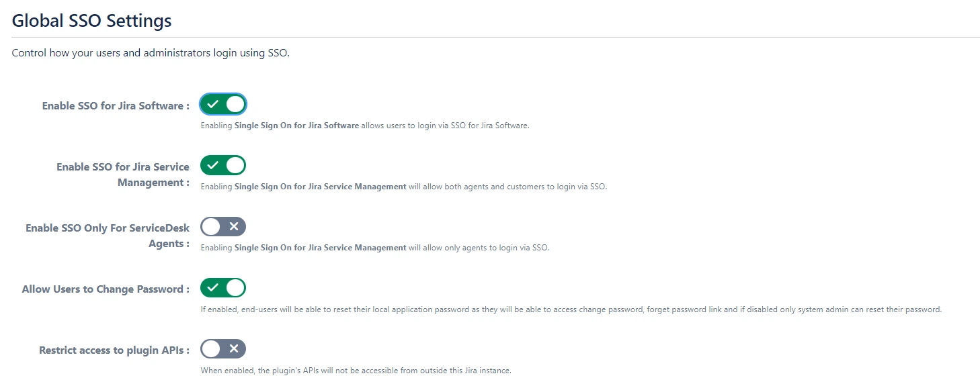The width and height of the screenshot is (980, 386).
Task: Click 'Enable SSO Only For ServiceDesk Agents :' label
Action: click(108, 236)
